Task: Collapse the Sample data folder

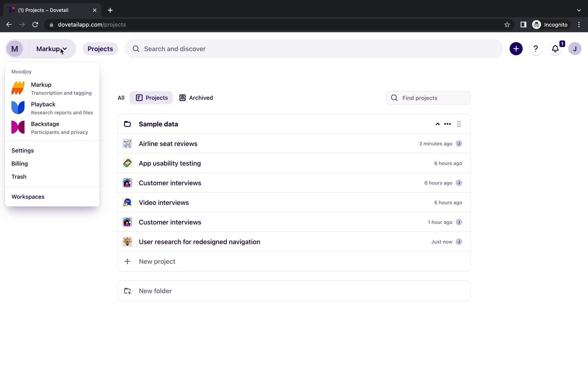Action: [x=437, y=124]
